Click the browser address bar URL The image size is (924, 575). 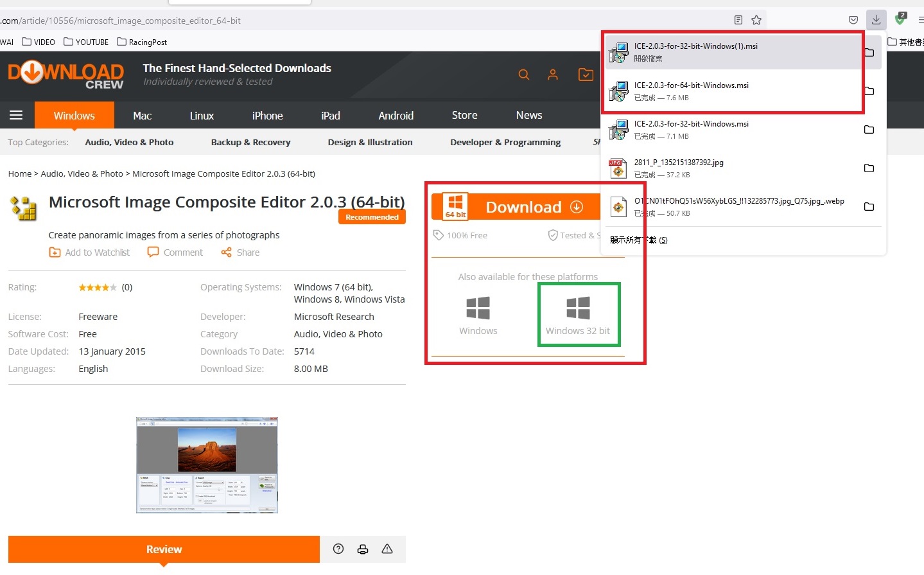pyautogui.click(x=121, y=21)
